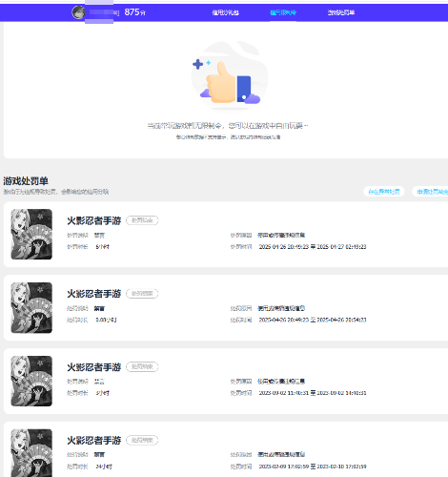Image resolution: width=448 pixels, height=477 pixels.
Task: Open the thumbnail of the 0.08小时 penalty card
Action: [31, 307]
